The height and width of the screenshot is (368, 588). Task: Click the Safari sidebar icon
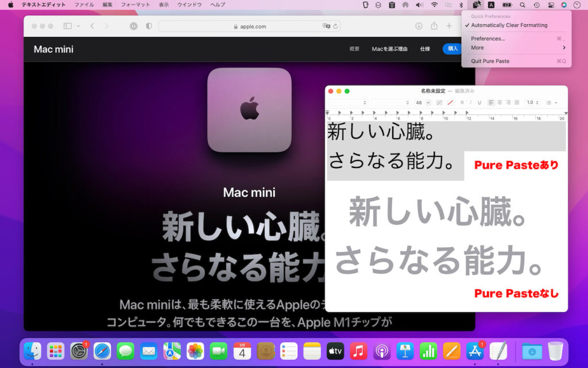[x=67, y=26]
